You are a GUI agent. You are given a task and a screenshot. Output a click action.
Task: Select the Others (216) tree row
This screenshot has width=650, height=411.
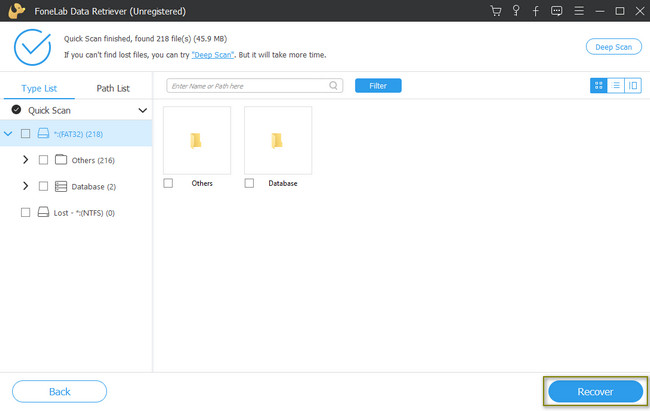[76, 160]
